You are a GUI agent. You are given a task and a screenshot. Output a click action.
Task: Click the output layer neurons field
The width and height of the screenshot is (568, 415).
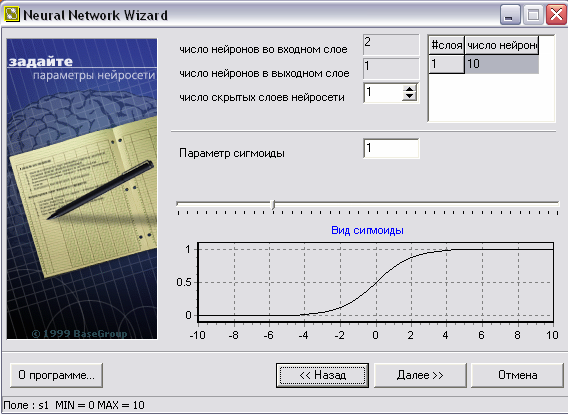tap(391, 69)
